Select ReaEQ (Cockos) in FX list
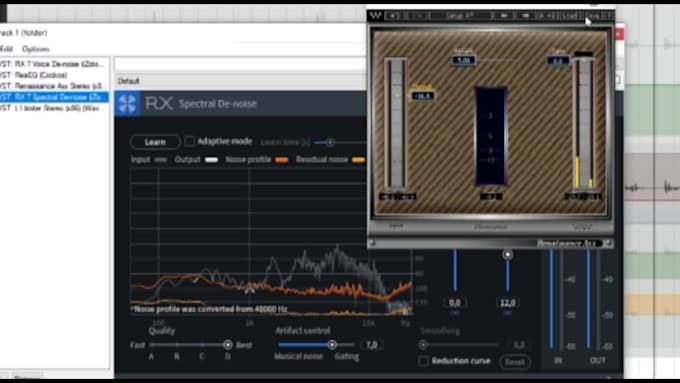 [54, 75]
